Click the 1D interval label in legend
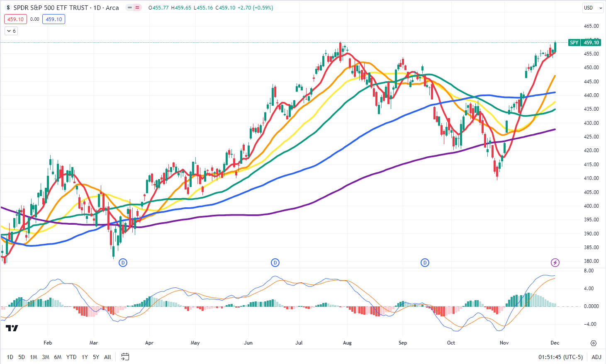The height and width of the screenshot is (364, 606). [97, 8]
